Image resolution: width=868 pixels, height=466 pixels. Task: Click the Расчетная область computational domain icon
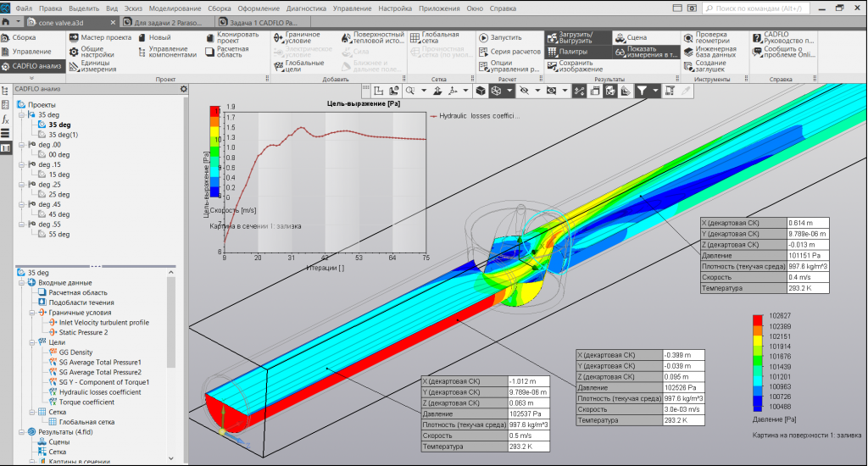(x=210, y=52)
